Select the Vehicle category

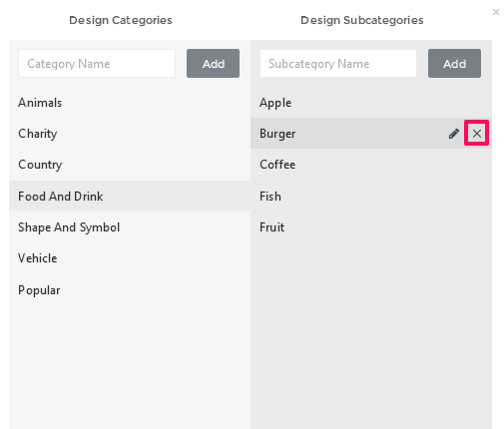[130, 258]
